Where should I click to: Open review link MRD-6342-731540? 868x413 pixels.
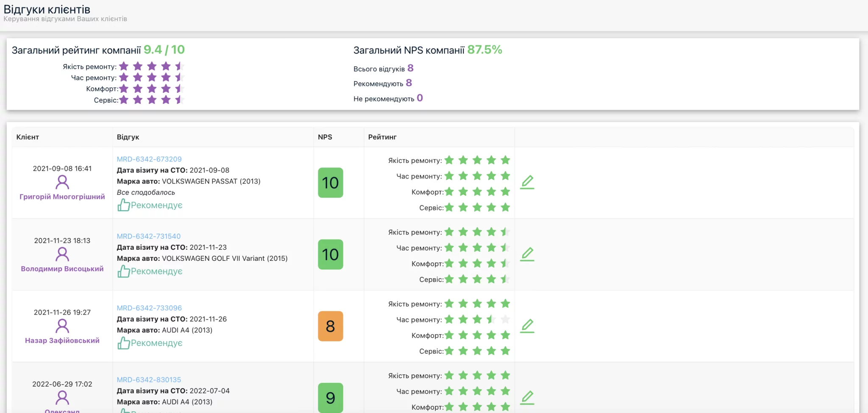click(x=149, y=236)
